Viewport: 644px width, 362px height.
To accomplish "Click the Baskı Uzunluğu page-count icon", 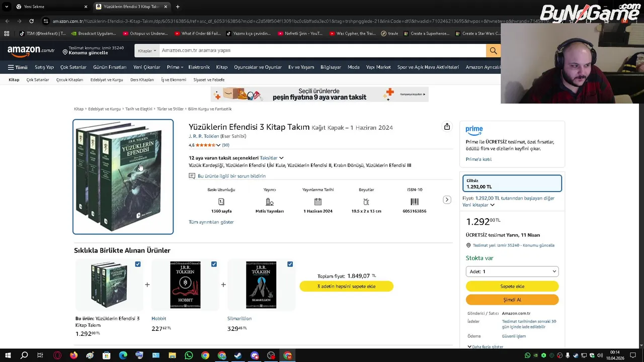I will [x=221, y=202].
